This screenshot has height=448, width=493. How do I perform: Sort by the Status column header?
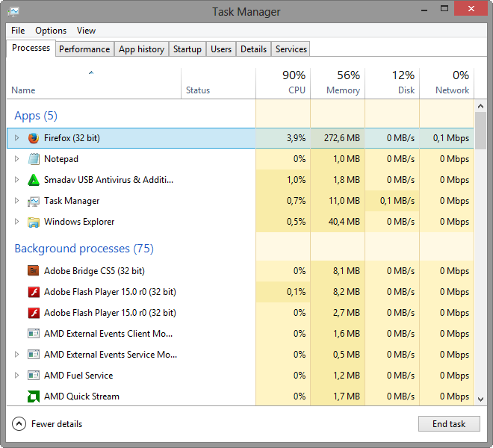219,84
